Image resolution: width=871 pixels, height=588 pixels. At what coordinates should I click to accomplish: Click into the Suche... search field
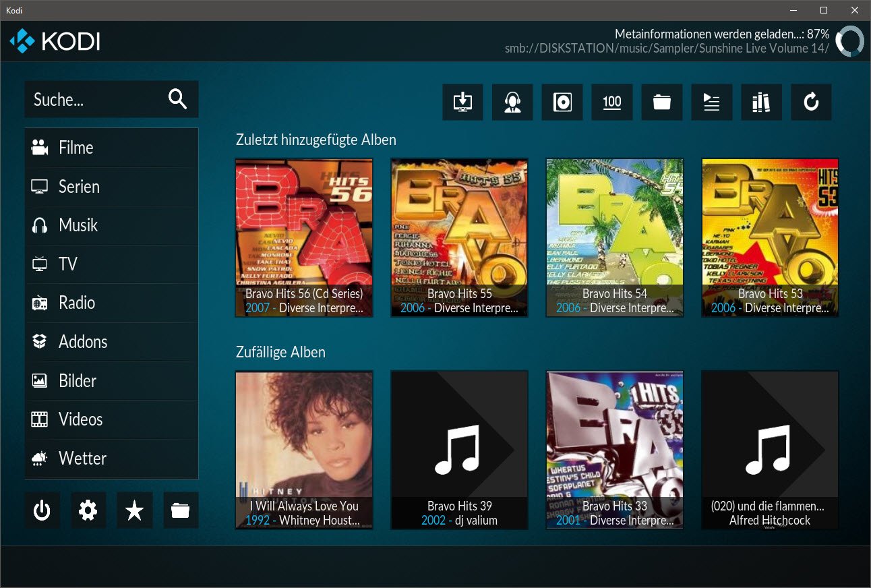pyautogui.click(x=112, y=99)
